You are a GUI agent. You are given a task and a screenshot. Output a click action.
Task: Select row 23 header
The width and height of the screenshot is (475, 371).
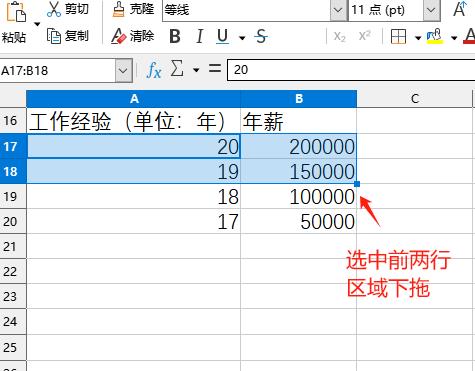(13, 296)
